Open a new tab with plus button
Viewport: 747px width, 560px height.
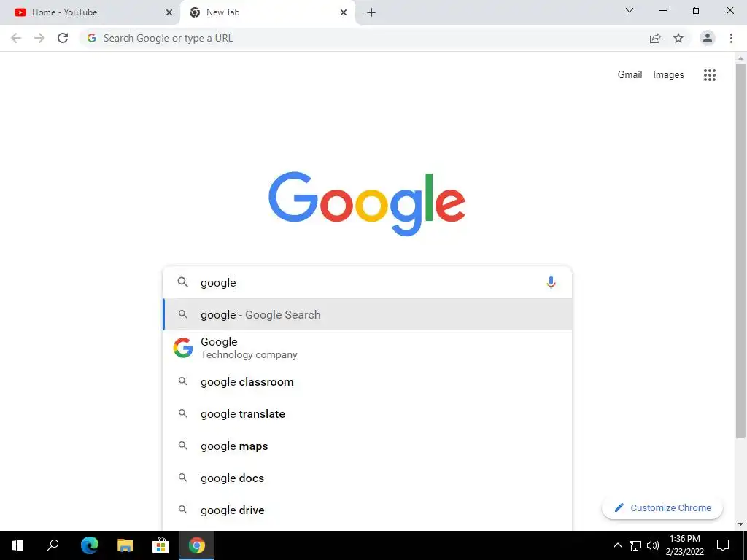point(371,12)
